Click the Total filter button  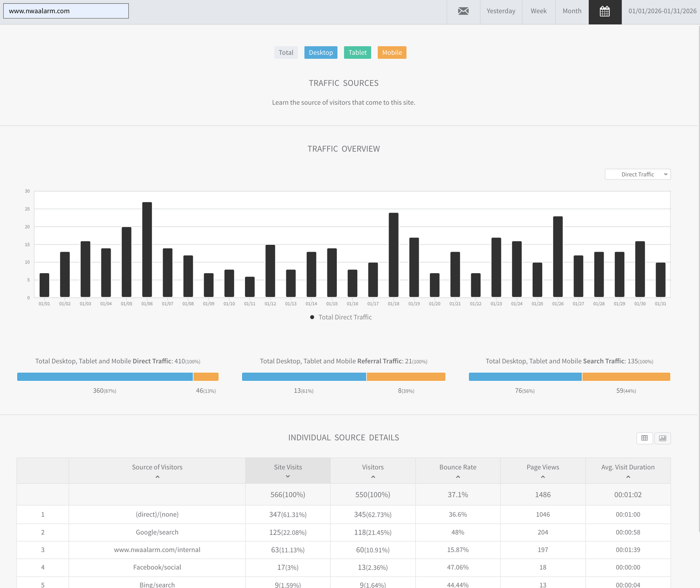pos(286,53)
